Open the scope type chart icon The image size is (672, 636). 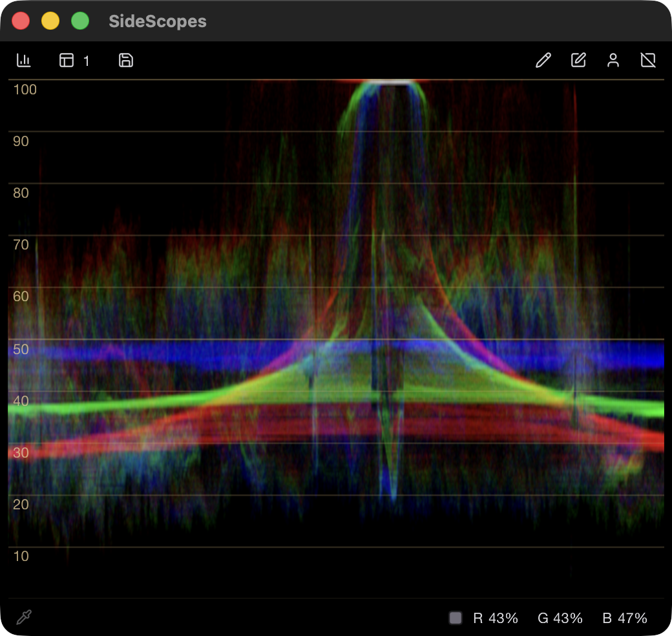(x=23, y=60)
